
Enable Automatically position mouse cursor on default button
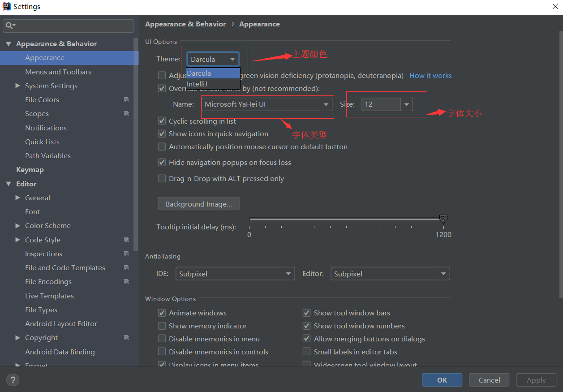162,146
